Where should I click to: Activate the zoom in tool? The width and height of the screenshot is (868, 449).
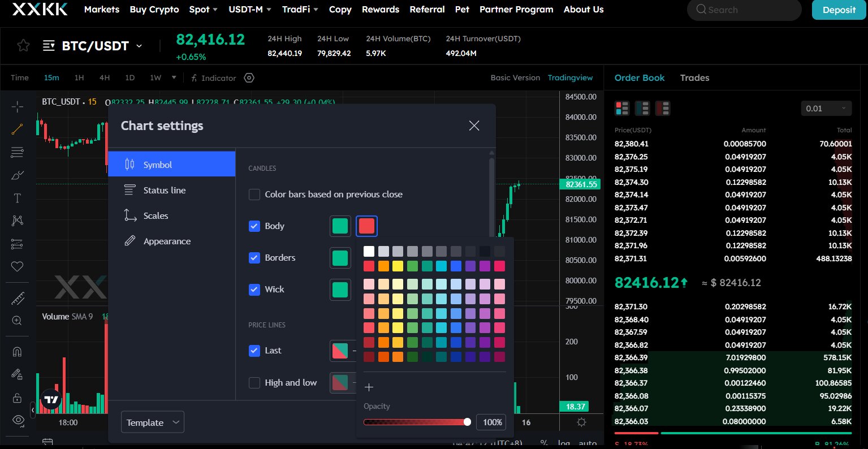[x=18, y=321]
